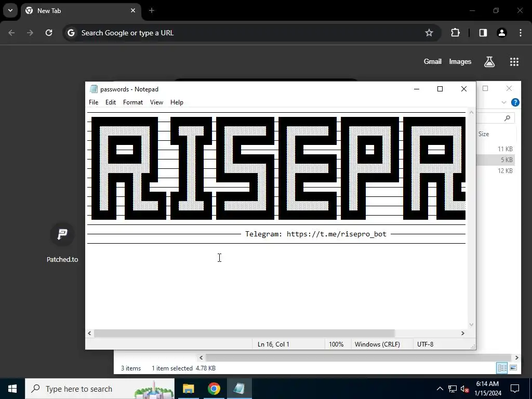Switch File Explorer to large icons view
Image resolution: width=532 pixels, height=399 pixels.
pos(513,368)
